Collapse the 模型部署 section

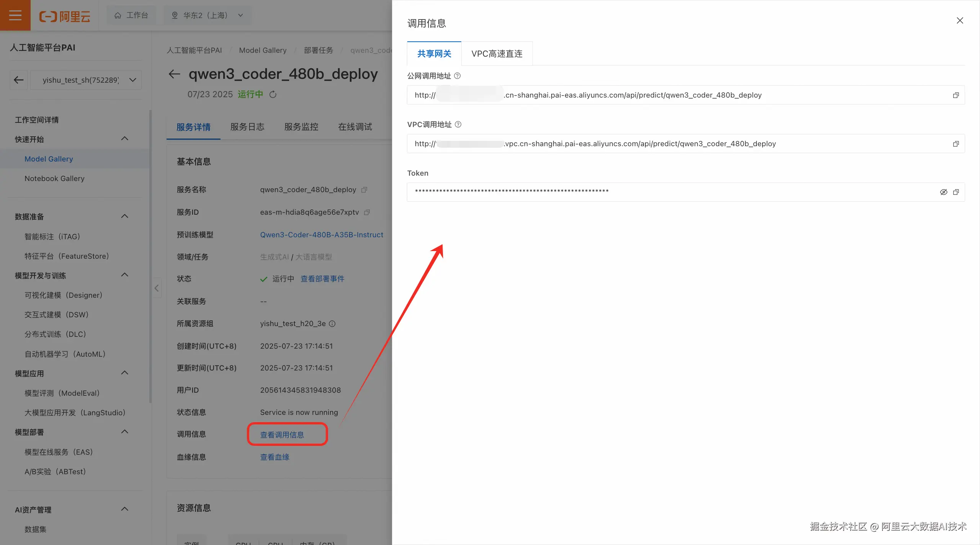(124, 432)
